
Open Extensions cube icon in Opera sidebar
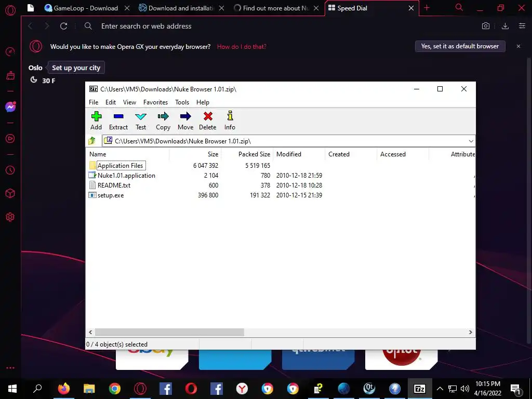(x=10, y=193)
